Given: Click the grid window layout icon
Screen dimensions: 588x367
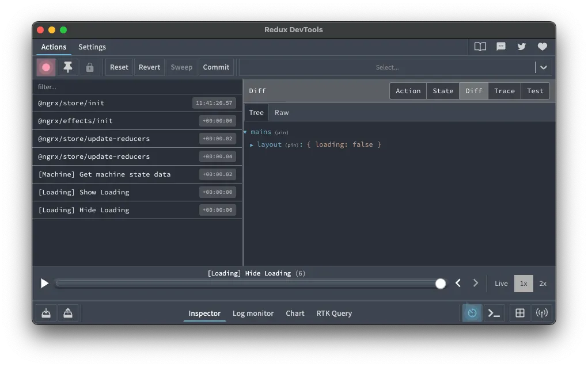Looking at the screenshot, I should 519,313.
